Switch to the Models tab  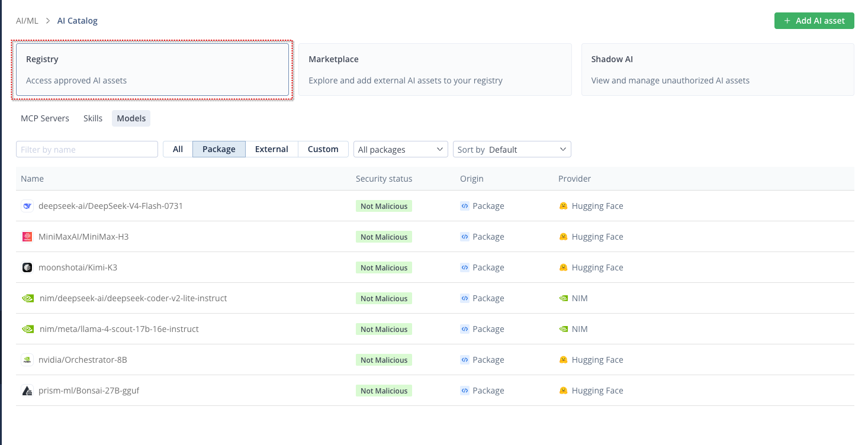pos(131,118)
